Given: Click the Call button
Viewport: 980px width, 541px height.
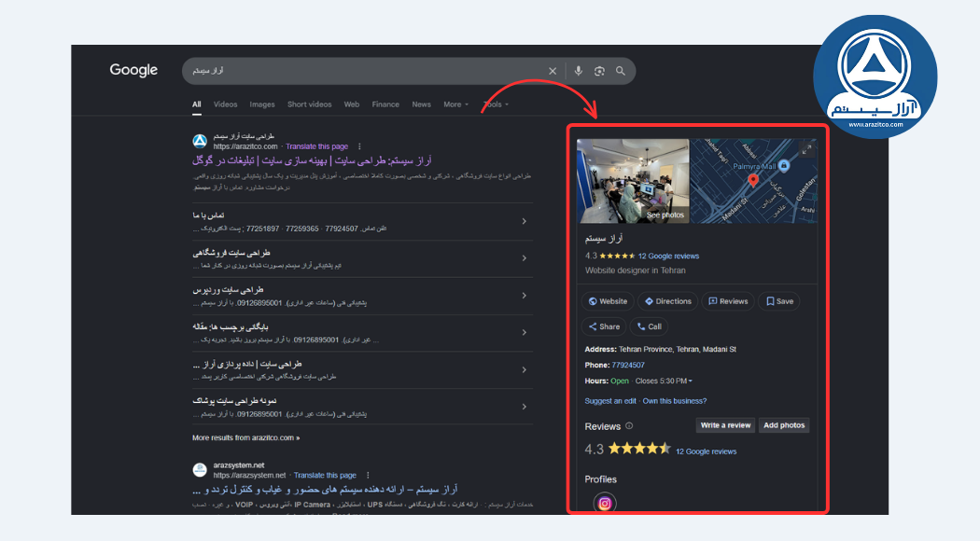Looking at the screenshot, I should pyautogui.click(x=649, y=326).
